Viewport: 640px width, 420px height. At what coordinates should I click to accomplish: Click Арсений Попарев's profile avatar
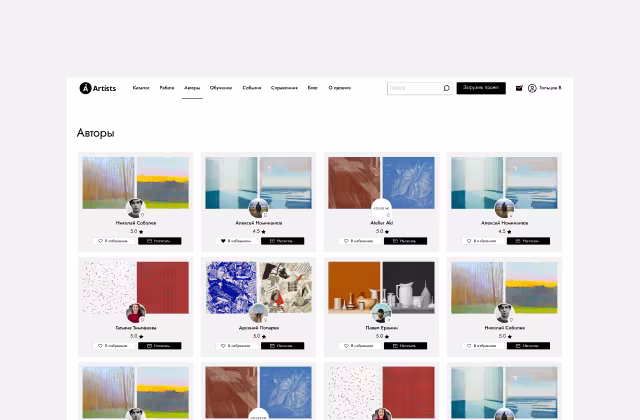tap(258, 313)
